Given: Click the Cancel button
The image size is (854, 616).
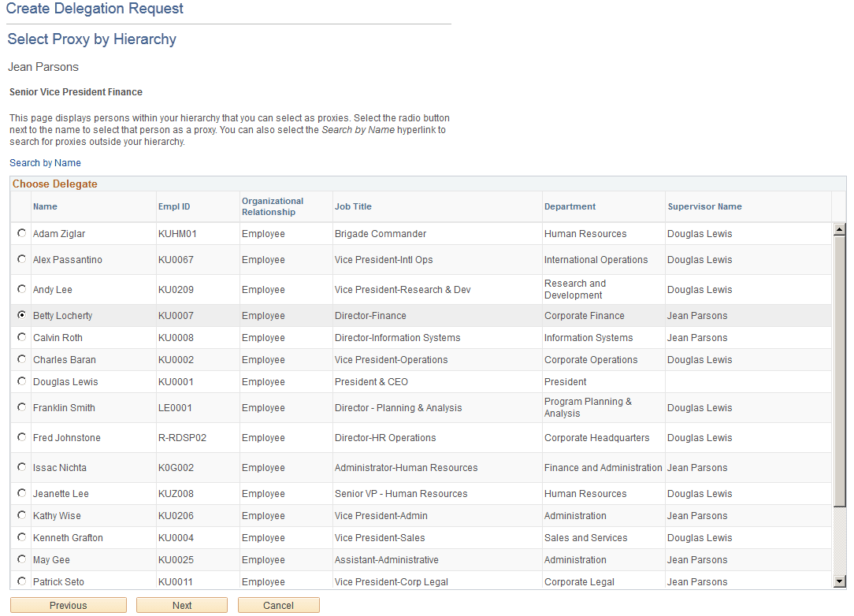Looking at the screenshot, I should click(278, 605).
